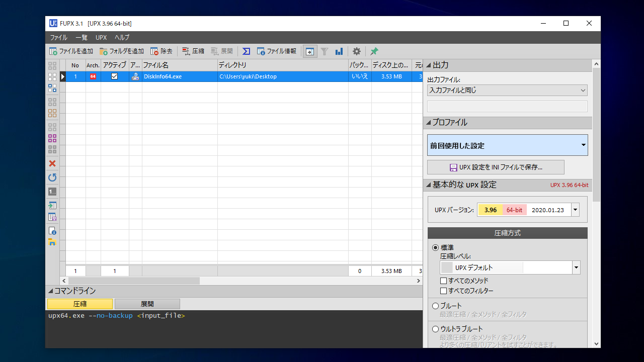Open the 'ファイル' menu

pos(58,37)
